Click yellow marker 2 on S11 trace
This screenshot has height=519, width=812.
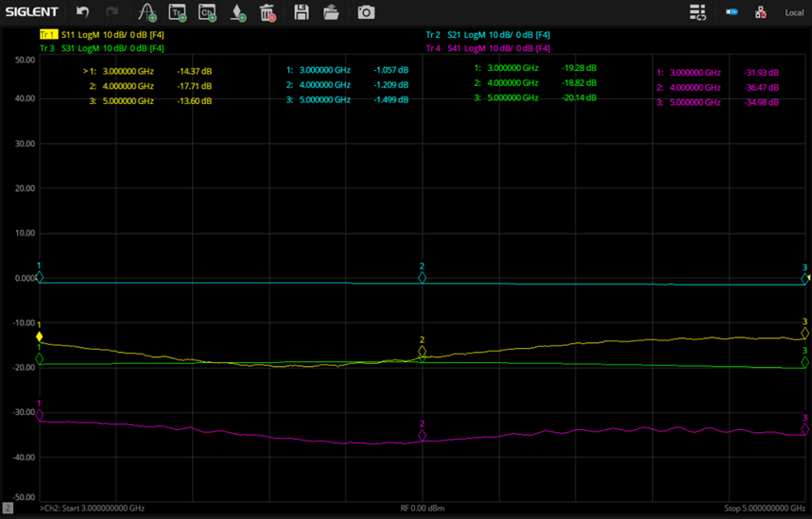click(x=422, y=351)
